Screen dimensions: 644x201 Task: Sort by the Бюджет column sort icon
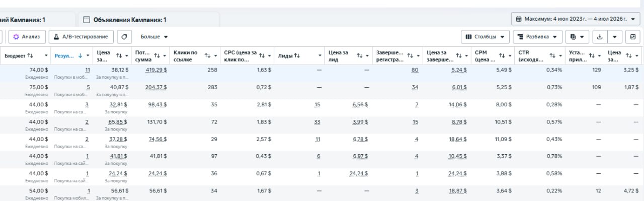point(30,55)
